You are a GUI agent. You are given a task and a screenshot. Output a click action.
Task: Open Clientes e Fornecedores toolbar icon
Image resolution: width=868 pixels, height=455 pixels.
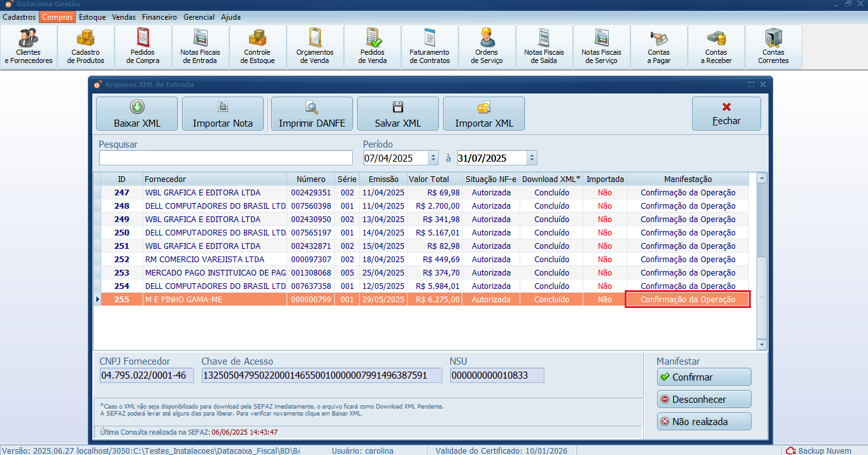click(x=29, y=46)
